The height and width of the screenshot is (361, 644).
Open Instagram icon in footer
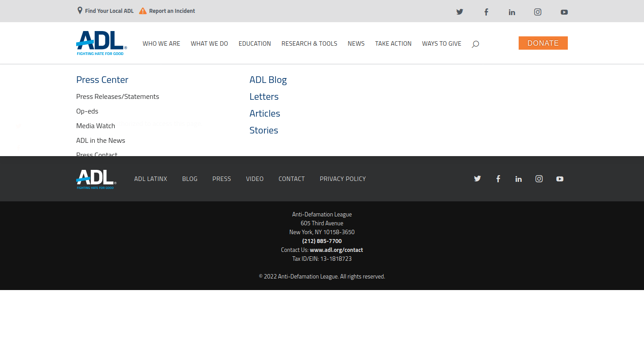click(539, 179)
